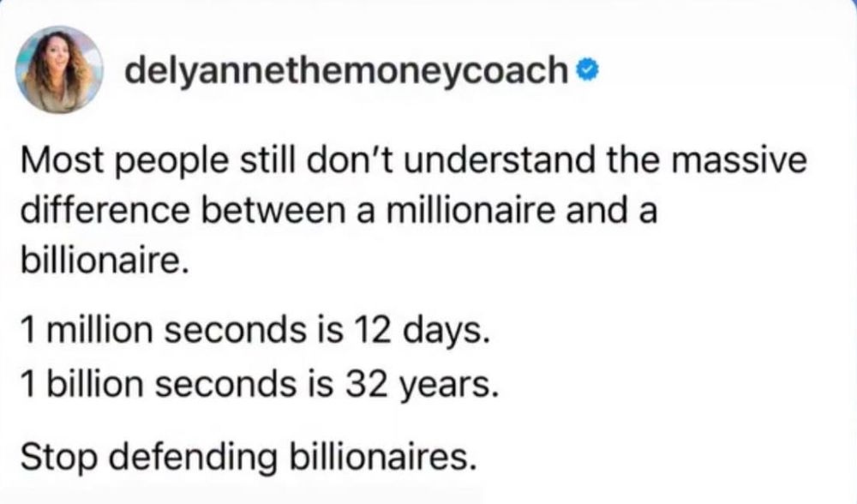Click the text '32 years.'
The image size is (857, 504).
pyautogui.click(x=422, y=384)
